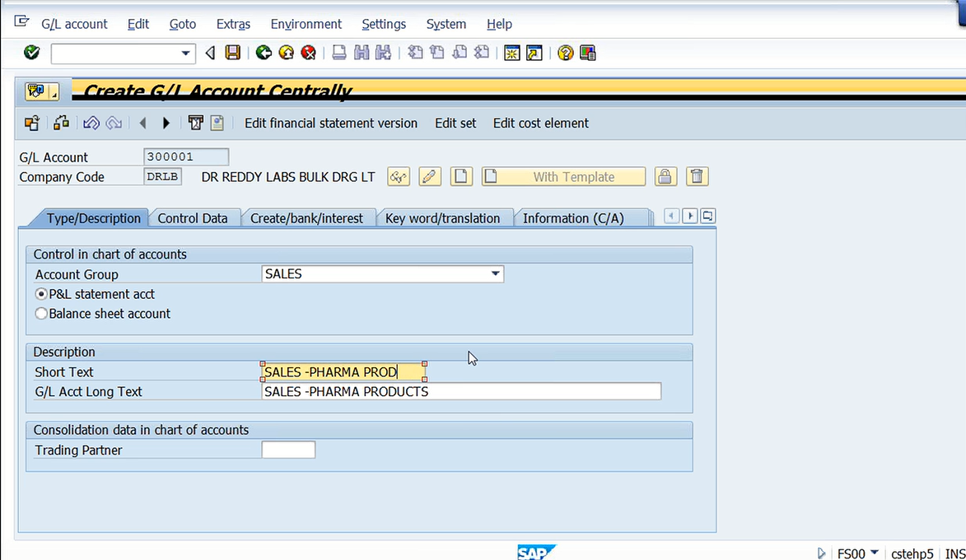Open the Goto menu

tap(182, 24)
